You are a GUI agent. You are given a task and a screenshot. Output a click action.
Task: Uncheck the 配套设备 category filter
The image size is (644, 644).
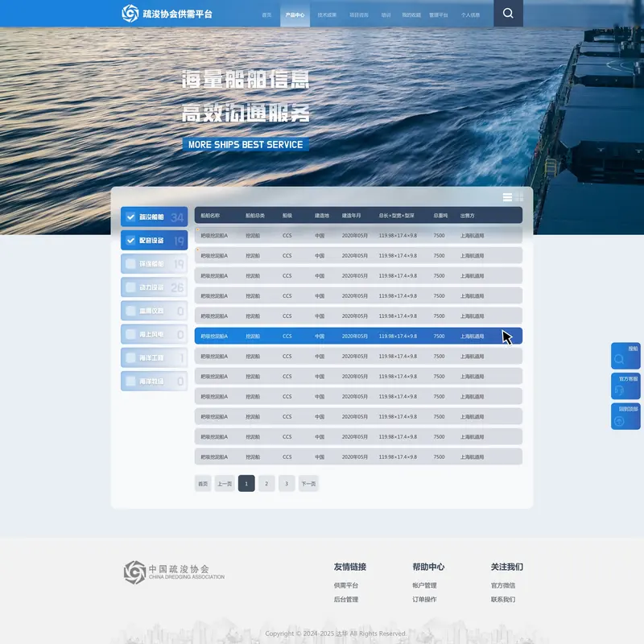click(154, 240)
